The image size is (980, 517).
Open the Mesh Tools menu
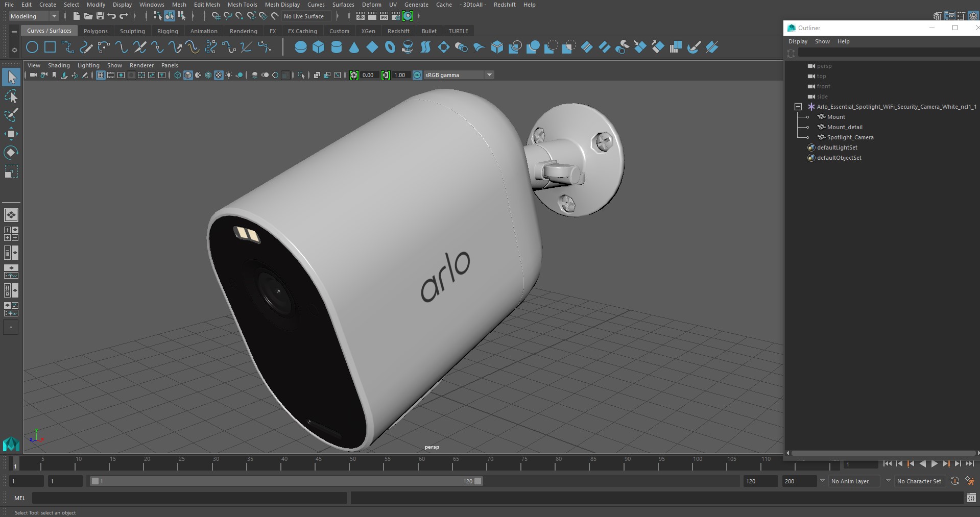pos(242,5)
